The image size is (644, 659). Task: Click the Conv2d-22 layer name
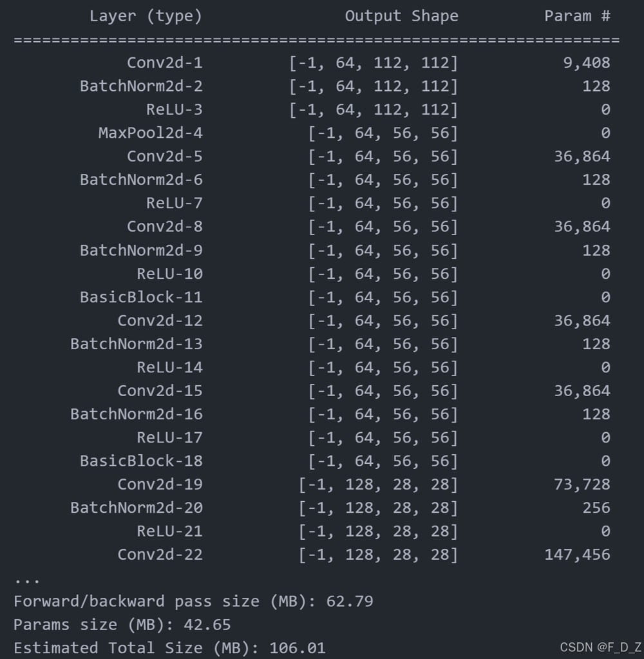(x=160, y=554)
